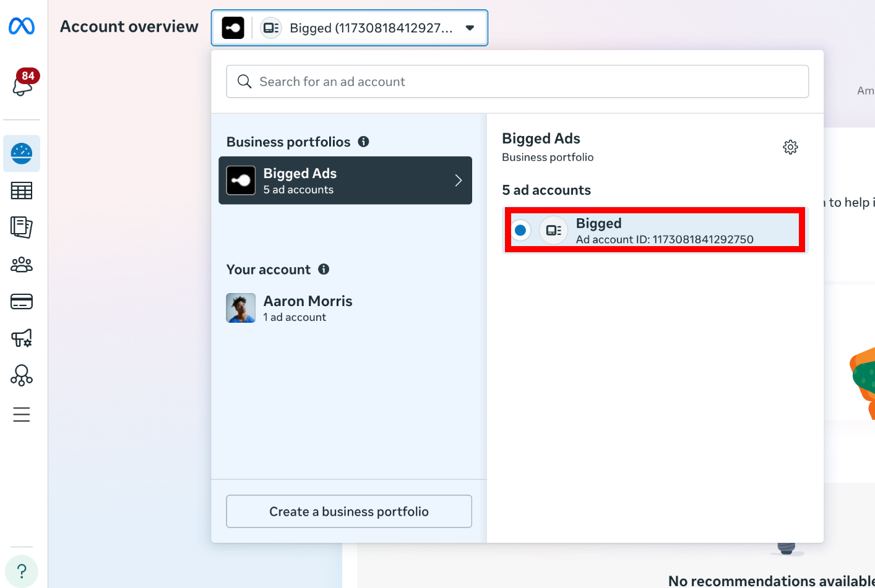Click Bigged Ads logo in account selector

[x=233, y=28]
